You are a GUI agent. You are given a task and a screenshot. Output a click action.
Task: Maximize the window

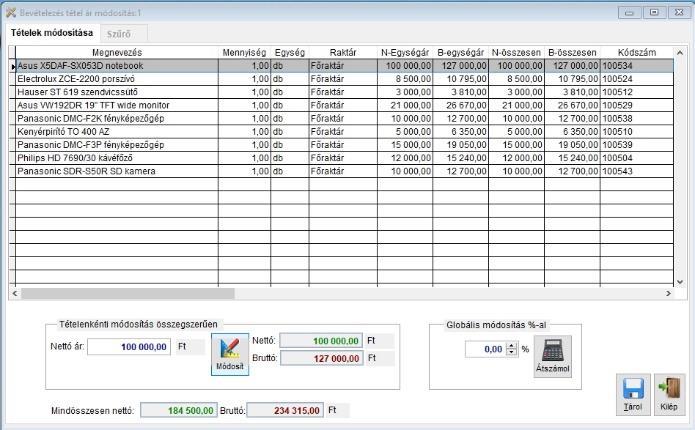coord(654,12)
